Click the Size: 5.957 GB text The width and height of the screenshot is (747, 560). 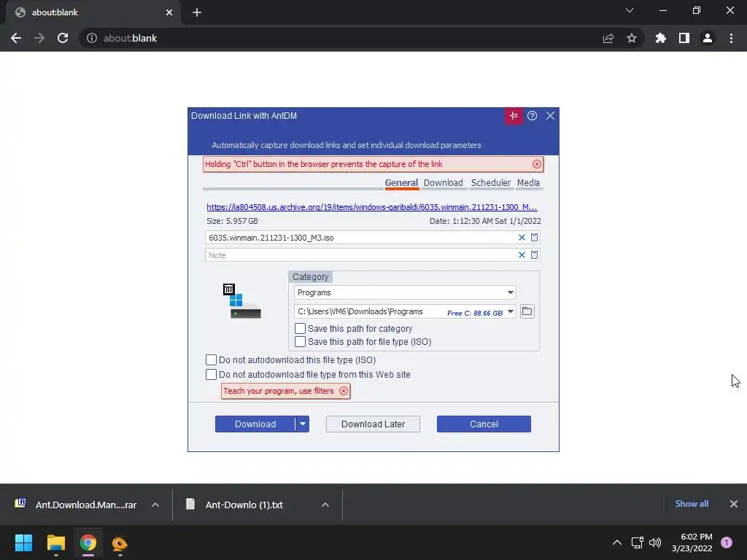[233, 221]
